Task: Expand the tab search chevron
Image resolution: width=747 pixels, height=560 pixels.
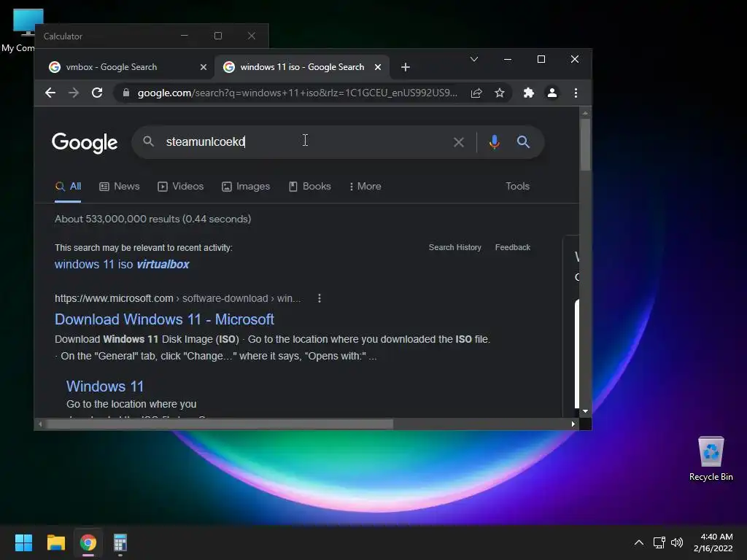Action: 474,59
